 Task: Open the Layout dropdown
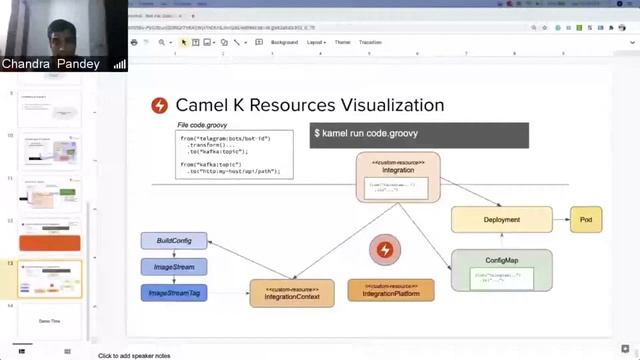pyautogui.click(x=316, y=42)
